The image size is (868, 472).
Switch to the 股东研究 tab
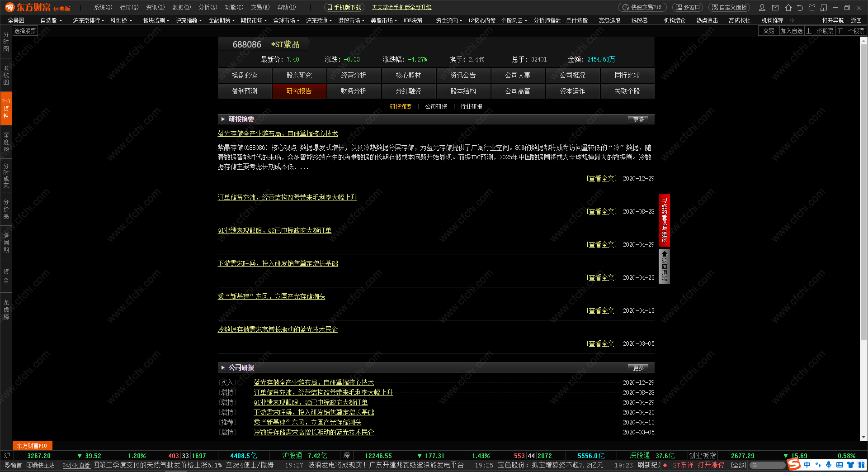point(299,75)
